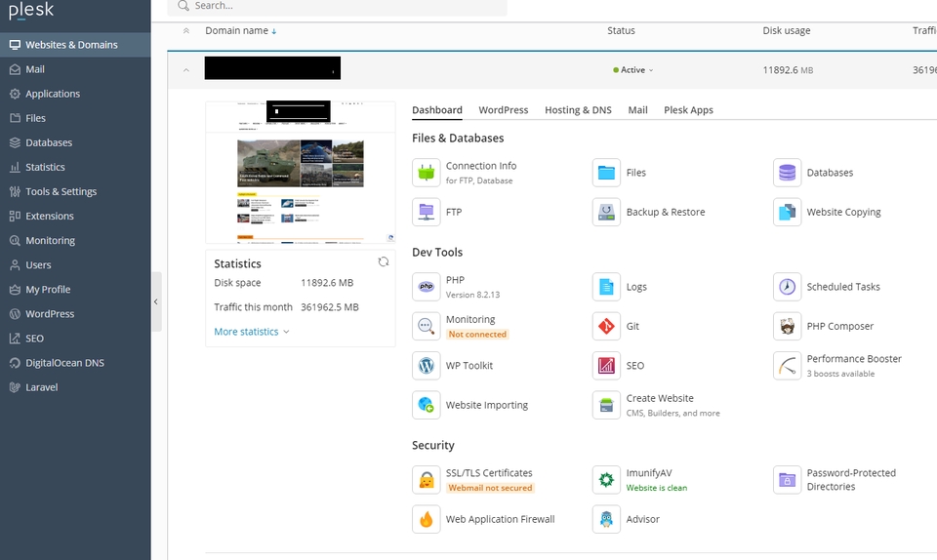Click the Status column header
This screenshot has width=937, height=560.
coord(621,30)
